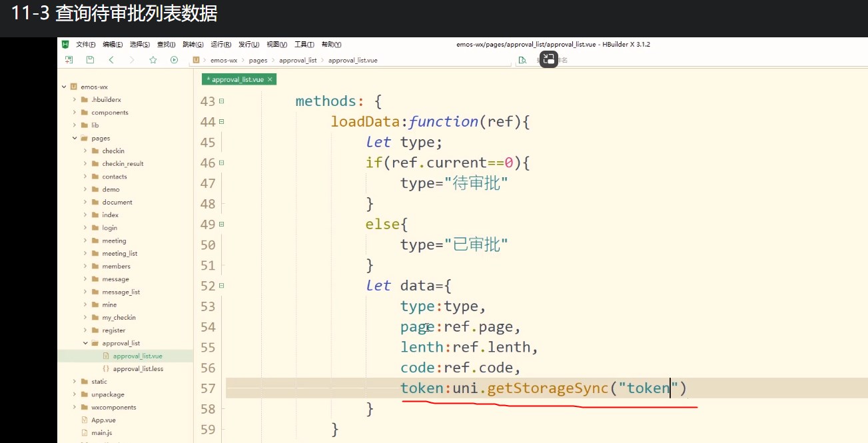This screenshot has height=443, width=868.
Task: Expand the unpackage folder chevron
Action: [75, 394]
